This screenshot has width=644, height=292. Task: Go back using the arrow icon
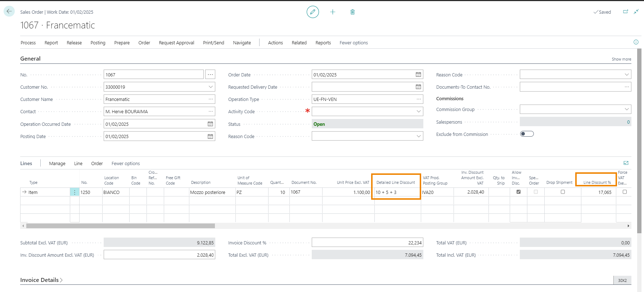click(9, 11)
